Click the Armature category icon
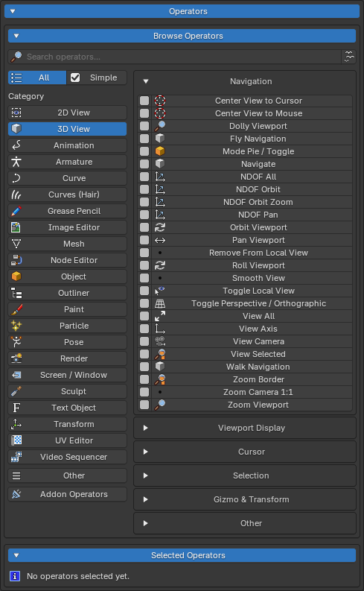 (x=16, y=162)
